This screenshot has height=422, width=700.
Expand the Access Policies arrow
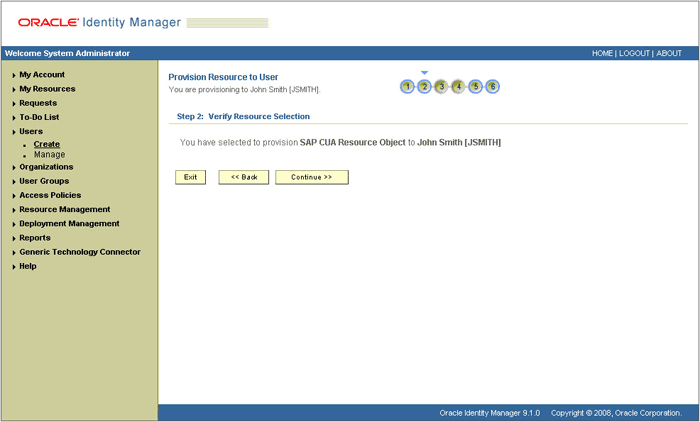(x=14, y=196)
